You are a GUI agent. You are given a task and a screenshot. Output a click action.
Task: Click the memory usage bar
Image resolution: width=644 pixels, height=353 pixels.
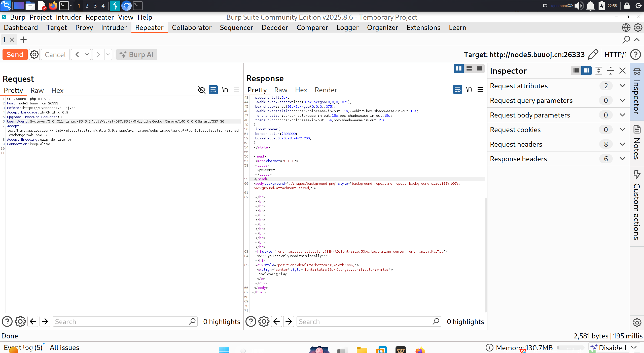tap(570, 348)
